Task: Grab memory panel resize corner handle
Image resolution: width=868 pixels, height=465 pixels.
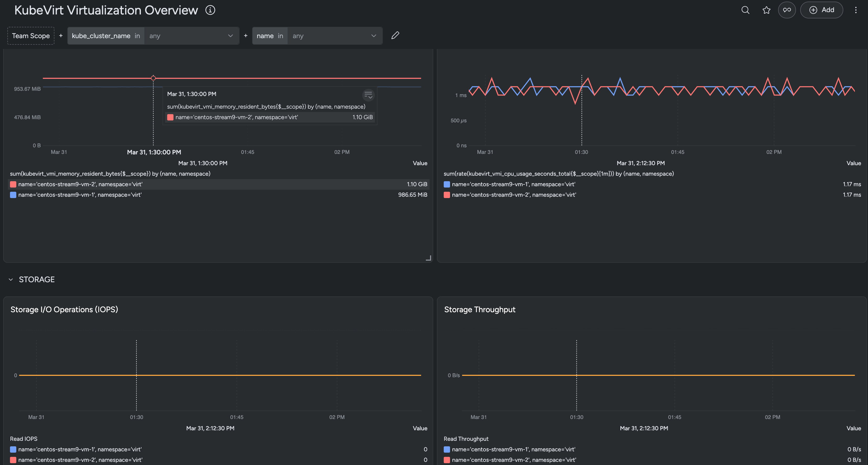Action: point(428,258)
